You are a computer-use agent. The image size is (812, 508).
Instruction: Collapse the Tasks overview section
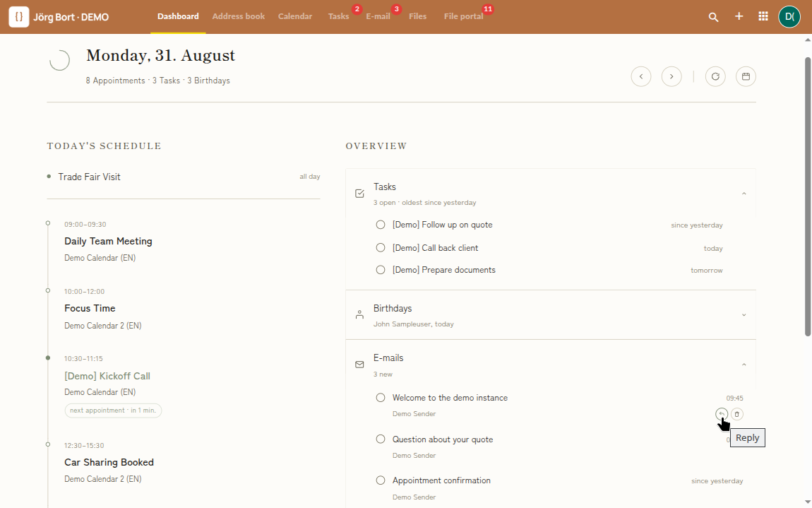pos(744,194)
